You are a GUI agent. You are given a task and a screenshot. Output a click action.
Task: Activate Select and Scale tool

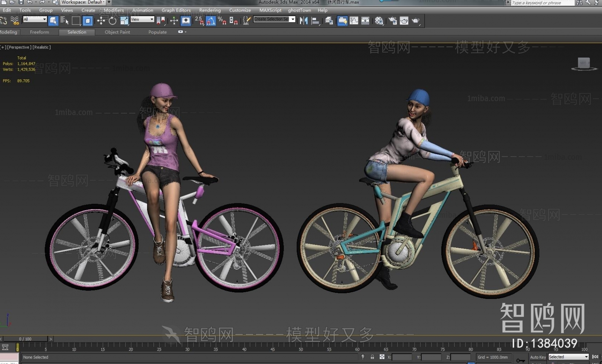pyautogui.click(x=124, y=21)
